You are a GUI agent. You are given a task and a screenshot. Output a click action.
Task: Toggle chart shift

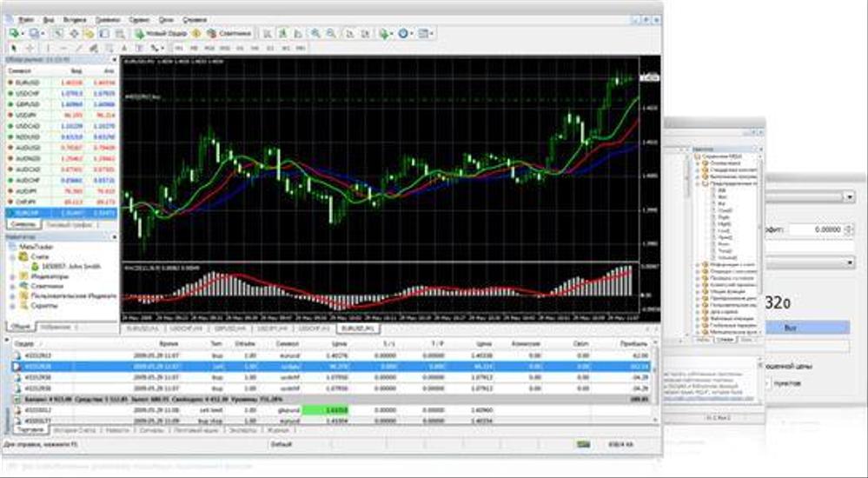tap(365, 34)
